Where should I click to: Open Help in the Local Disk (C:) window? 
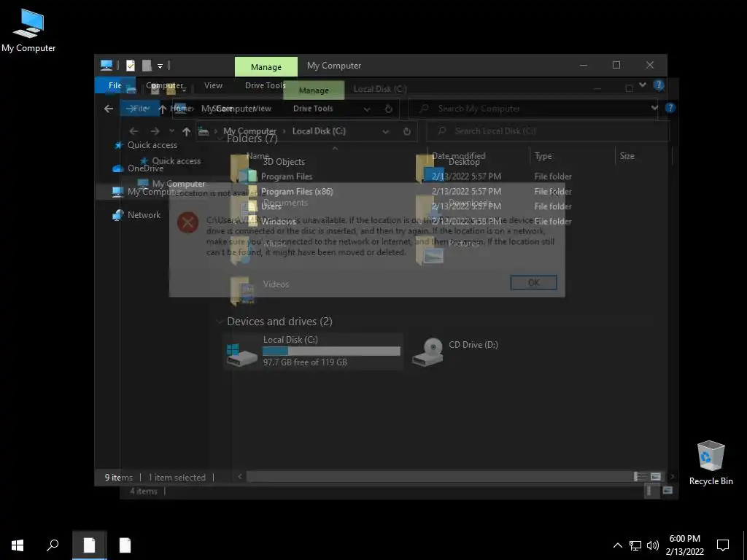[x=670, y=108]
